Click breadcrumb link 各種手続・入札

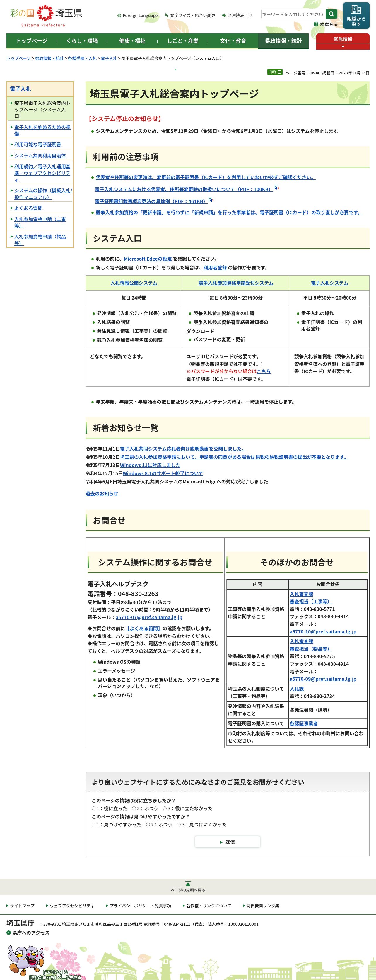tap(82, 58)
